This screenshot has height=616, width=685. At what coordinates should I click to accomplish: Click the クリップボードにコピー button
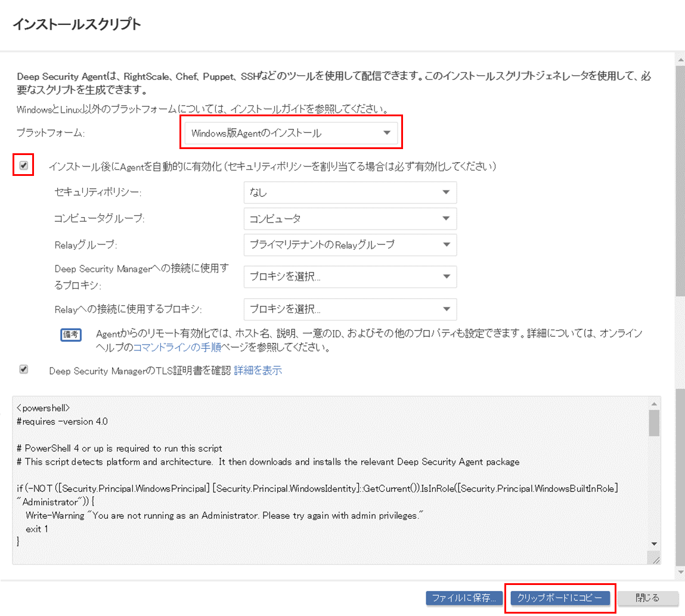click(x=560, y=598)
